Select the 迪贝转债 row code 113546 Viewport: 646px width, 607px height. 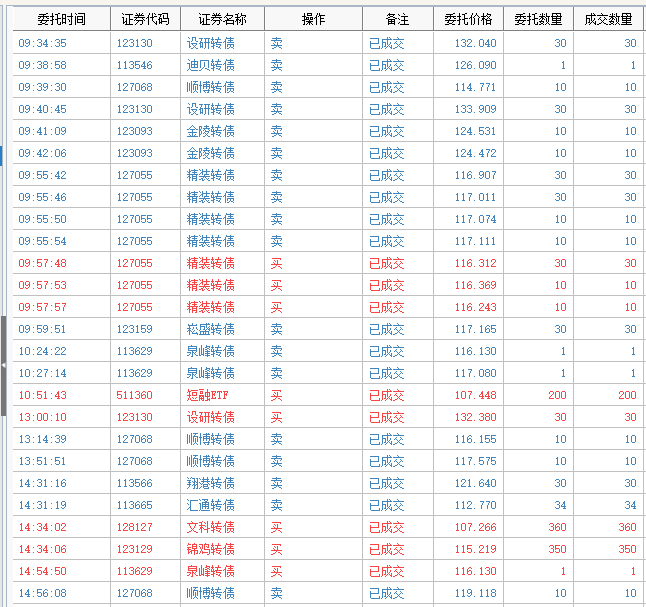[x=135, y=65]
